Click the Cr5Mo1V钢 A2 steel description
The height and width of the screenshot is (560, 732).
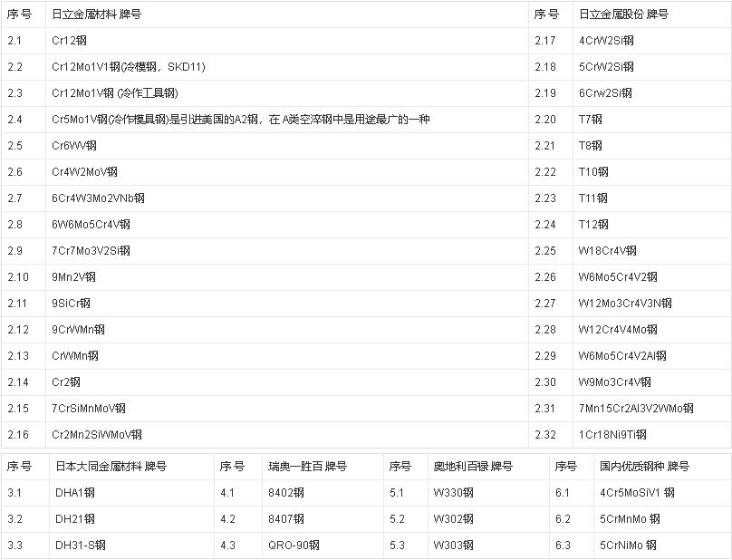240,120
